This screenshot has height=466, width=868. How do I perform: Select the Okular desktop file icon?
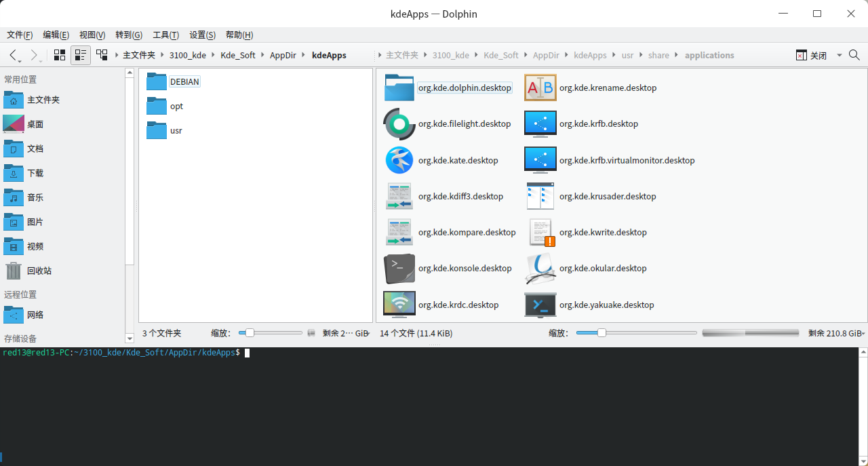click(540, 269)
